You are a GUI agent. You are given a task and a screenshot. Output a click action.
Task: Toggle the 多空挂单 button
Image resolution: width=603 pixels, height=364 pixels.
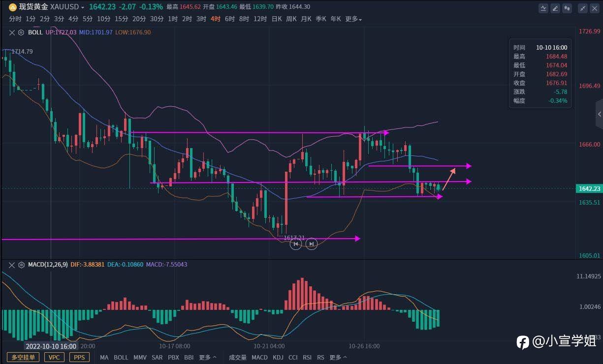[23, 357]
